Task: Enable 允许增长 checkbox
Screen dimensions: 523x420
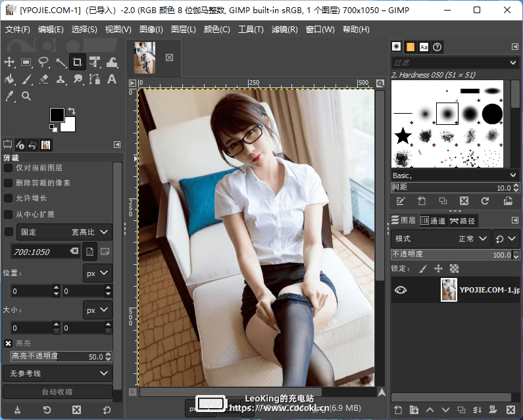Action: click(x=9, y=198)
